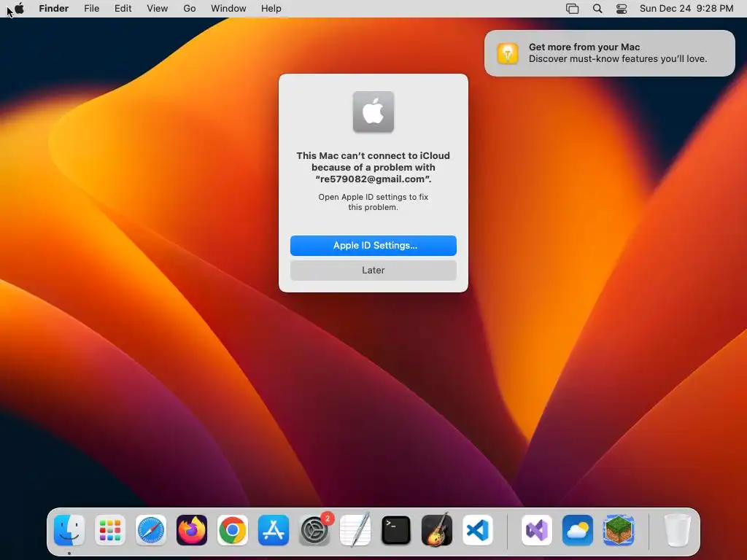Click Apple logo in iCloud dialog

[373, 112]
